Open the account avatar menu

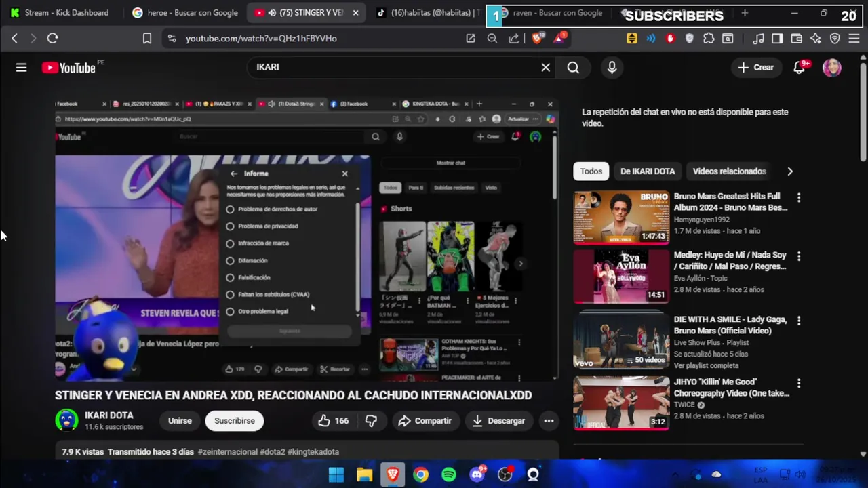click(x=832, y=67)
